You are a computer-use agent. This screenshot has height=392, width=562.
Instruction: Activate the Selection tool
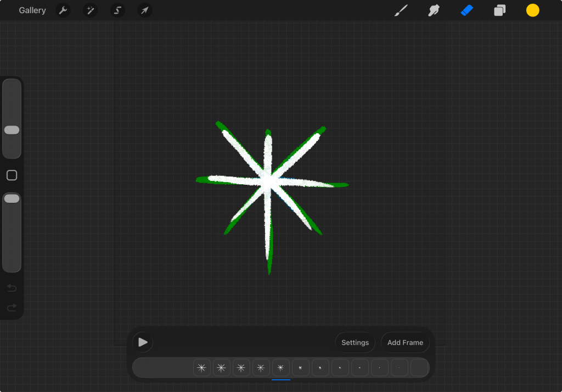click(x=117, y=10)
